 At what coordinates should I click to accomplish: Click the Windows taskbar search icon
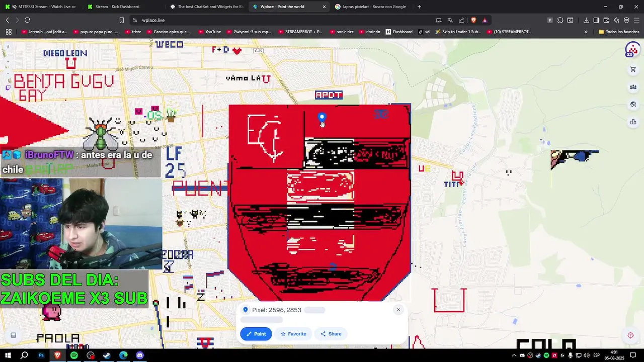(x=24, y=355)
